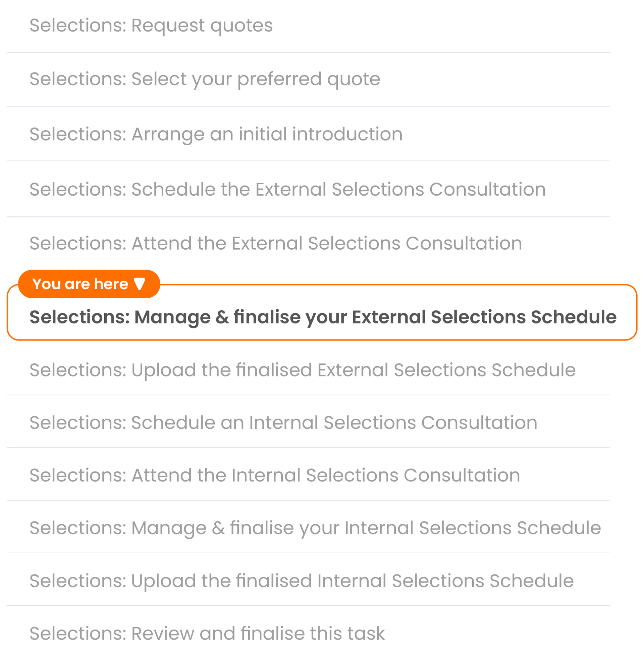Select the step about choosing a preferred quote
Image resolution: width=644 pixels, height=656 pixels.
tap(205, 79)
